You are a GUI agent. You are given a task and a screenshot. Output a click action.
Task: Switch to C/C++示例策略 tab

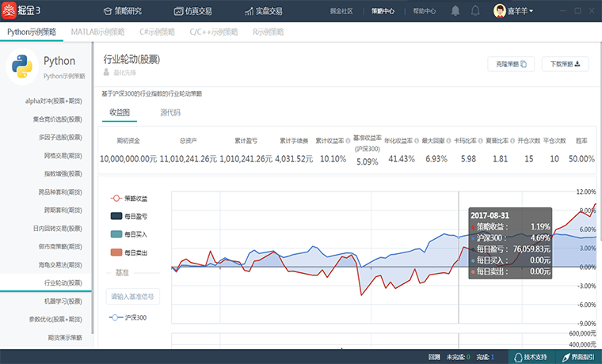[x=214, y=32]
